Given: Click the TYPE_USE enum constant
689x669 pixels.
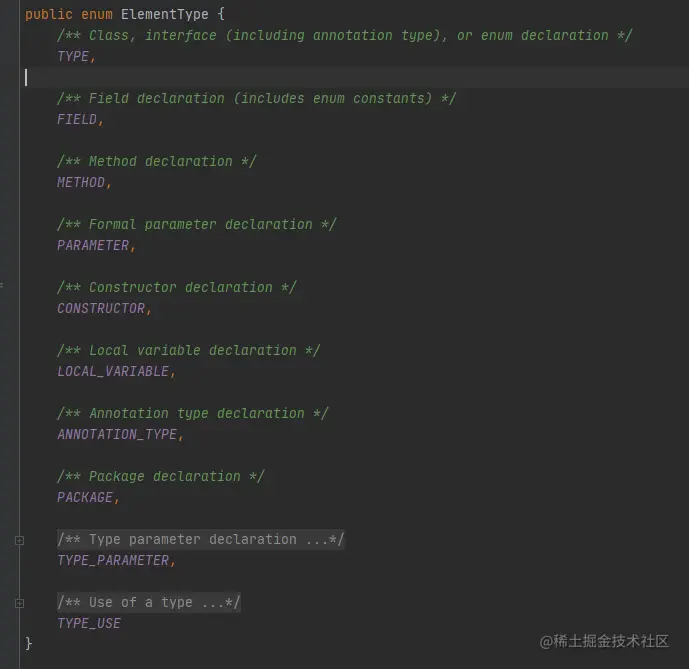Looking at the screenshot, I should pyautogui.click(x=89, y=624).
